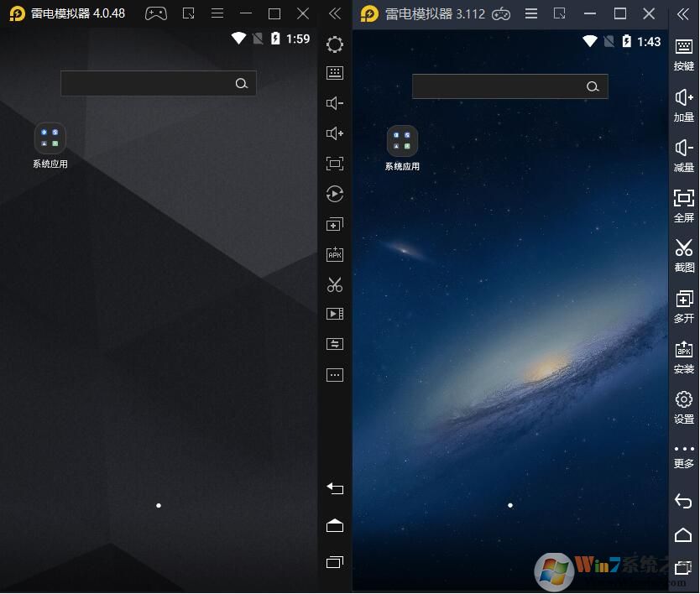
Task: Click the unlabeled keyboard mapping icon in 4.0.48 sidebar
Action: tap(335, 73)
